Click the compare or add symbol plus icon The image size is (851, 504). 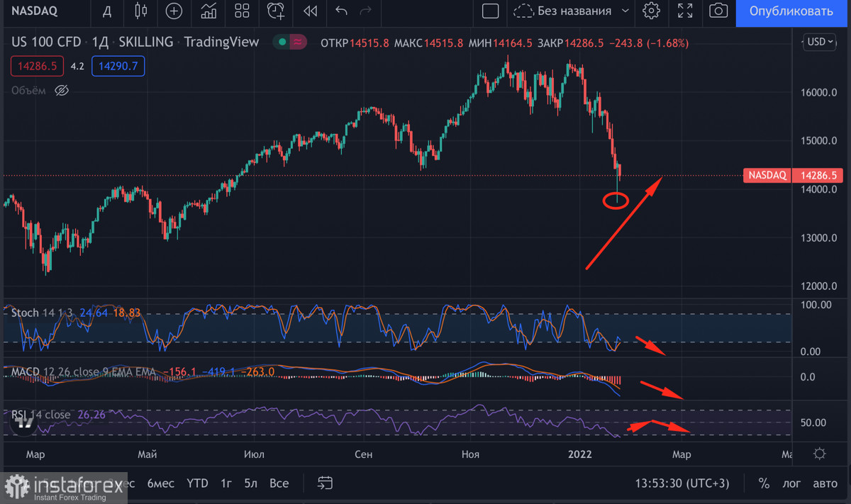click(x=174, y=11)
